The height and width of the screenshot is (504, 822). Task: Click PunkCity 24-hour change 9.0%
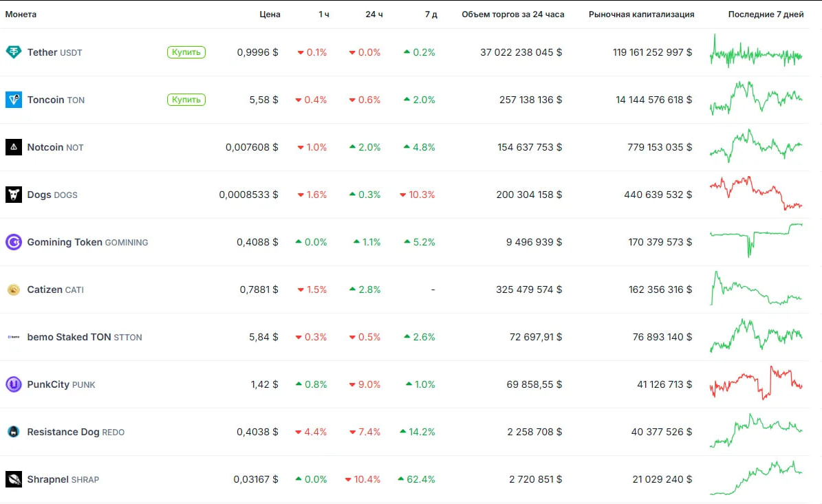365,384
